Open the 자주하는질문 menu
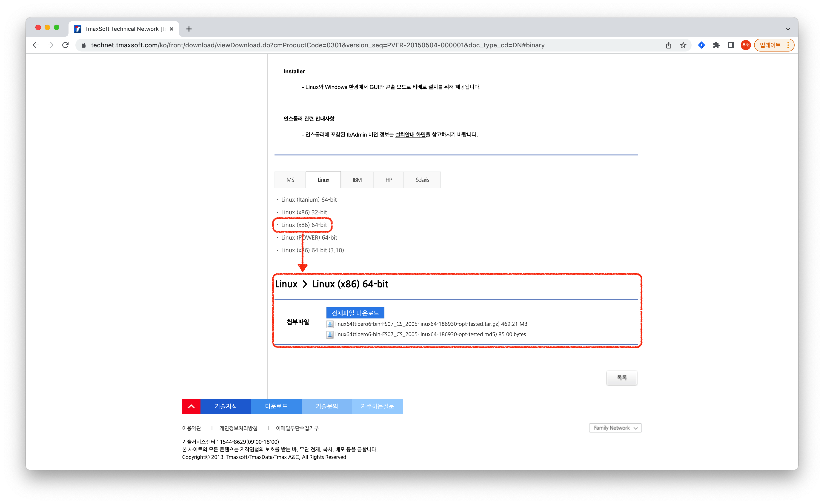This screenshot has width=824, height=504. (377, 406)
